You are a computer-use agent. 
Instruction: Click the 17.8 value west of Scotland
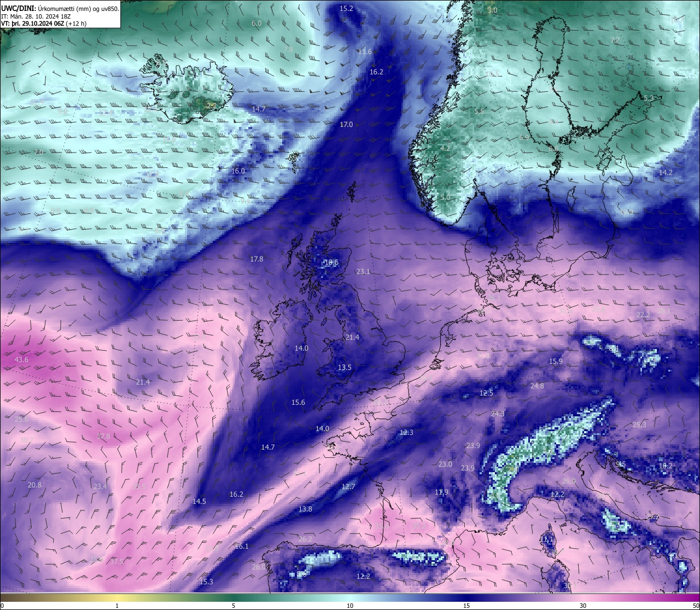coord(256,259)
